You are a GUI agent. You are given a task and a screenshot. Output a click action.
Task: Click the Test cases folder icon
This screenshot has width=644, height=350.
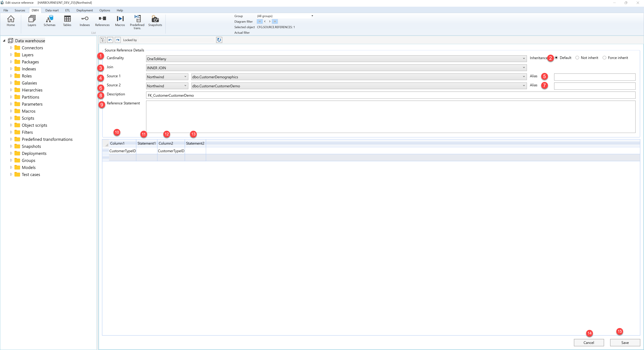click(17, 174)
